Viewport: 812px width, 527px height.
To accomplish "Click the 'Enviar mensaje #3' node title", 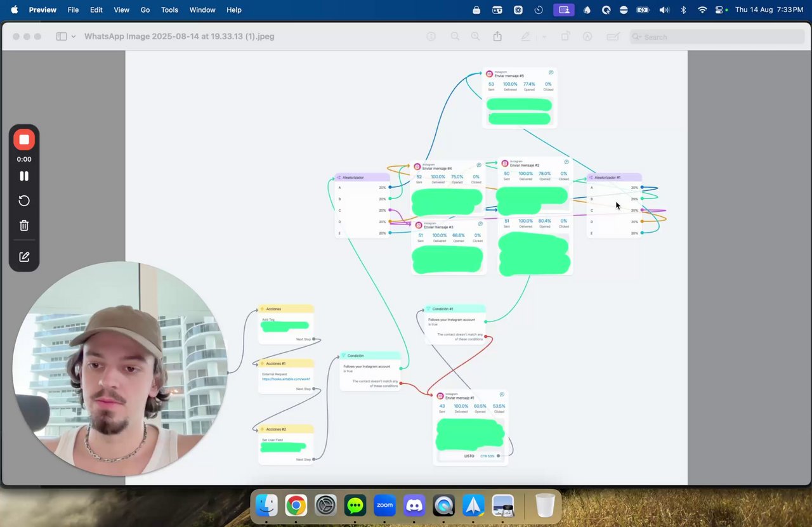I will [x=438, y=227].
